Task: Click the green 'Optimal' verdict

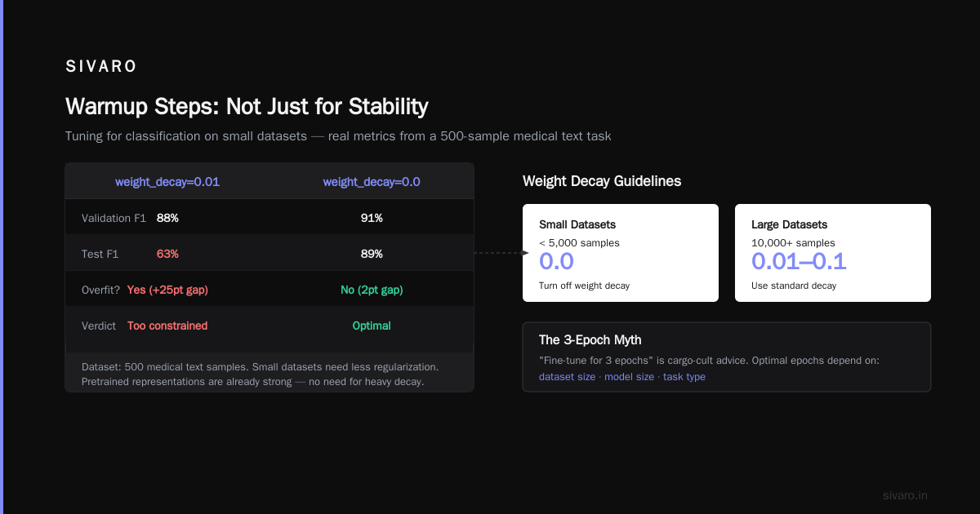Action: click(x=372, y=326)
